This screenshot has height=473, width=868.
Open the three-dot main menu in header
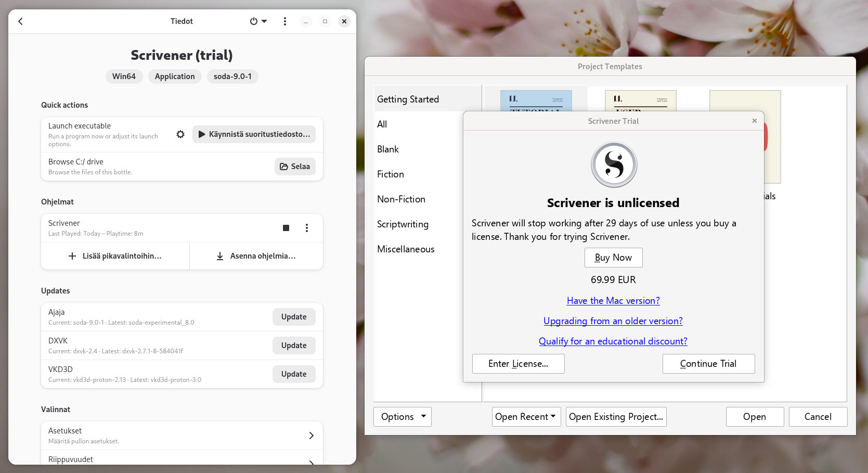coord(284,21)
